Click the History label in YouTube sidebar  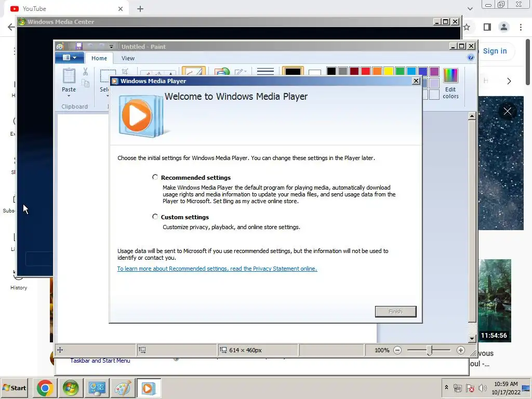pyautogui.click(x=19, y=288)
